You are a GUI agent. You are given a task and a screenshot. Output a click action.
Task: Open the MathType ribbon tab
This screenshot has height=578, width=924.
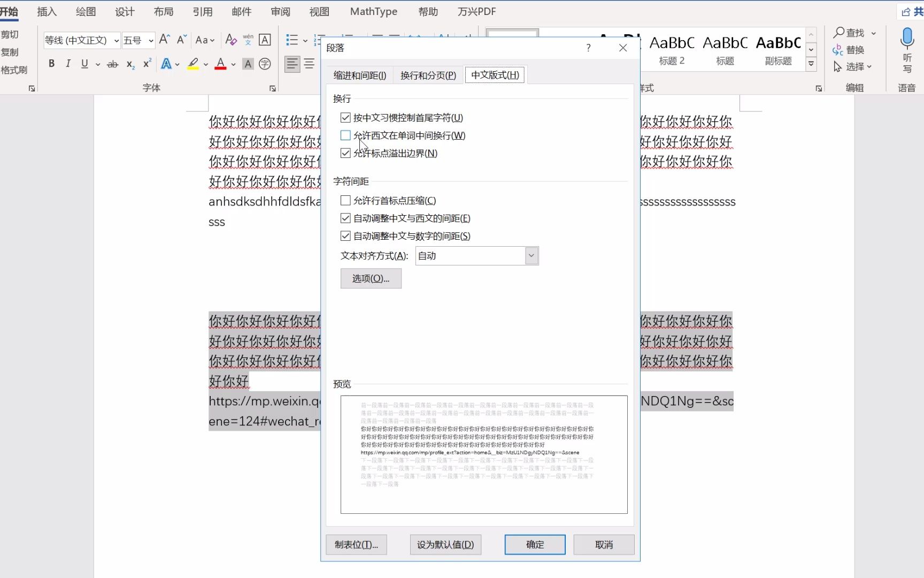coord(374,11)
